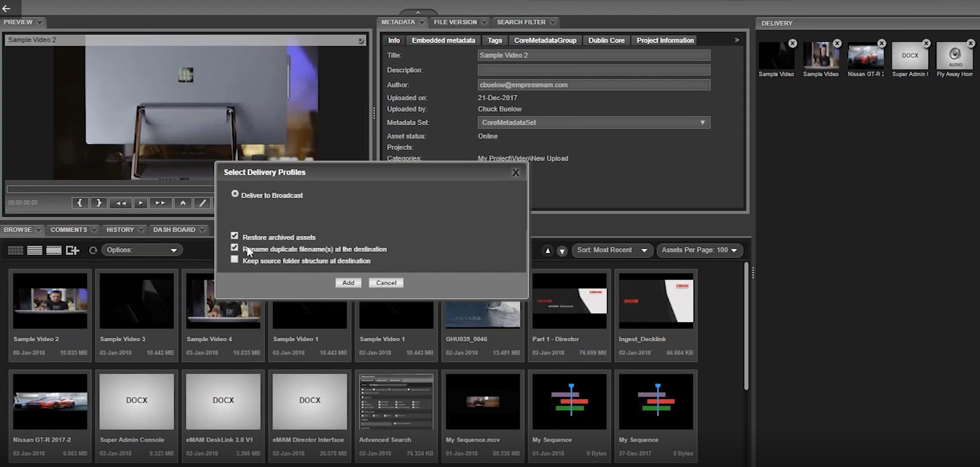
Task: Remove Nissan GT-R from the Delivery panel
Action: (x=881, y=43)
